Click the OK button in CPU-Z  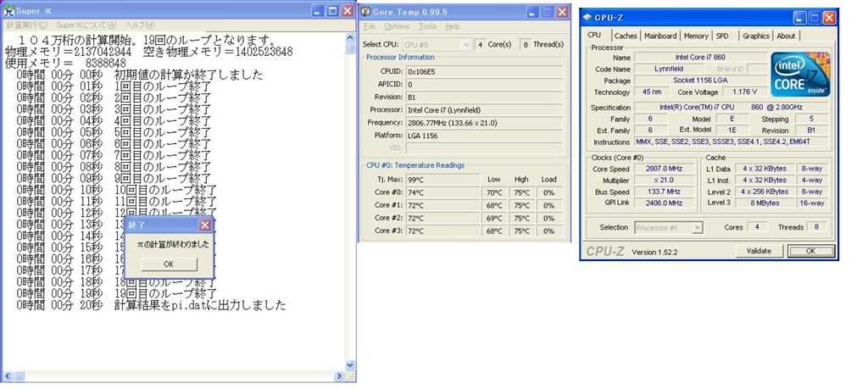pyautogui.click(x=811, y=251)
